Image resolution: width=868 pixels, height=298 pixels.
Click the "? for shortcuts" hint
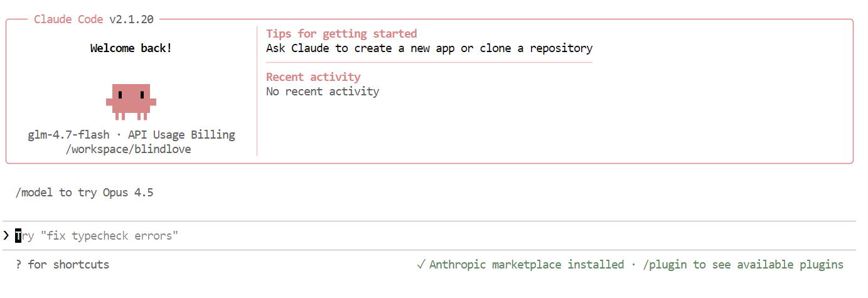(x=62, y=265)
